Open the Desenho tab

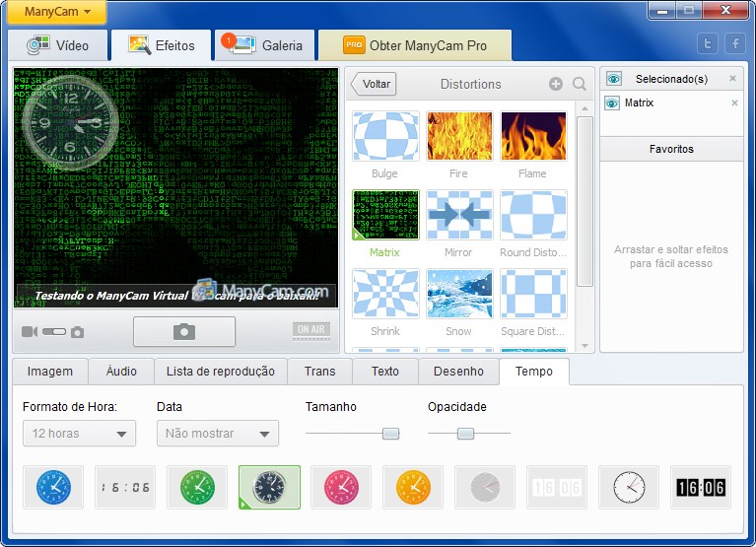[458, 372]
